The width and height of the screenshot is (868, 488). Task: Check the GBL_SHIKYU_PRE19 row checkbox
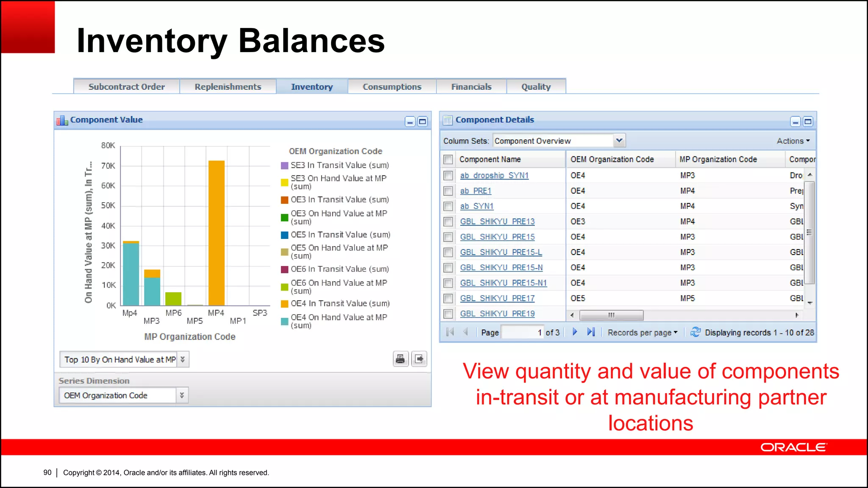(448, 314)
